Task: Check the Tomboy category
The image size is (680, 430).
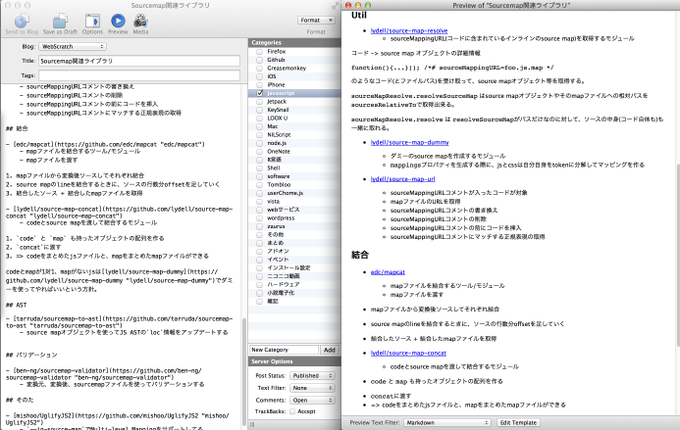Action: (x=259, y=185)
